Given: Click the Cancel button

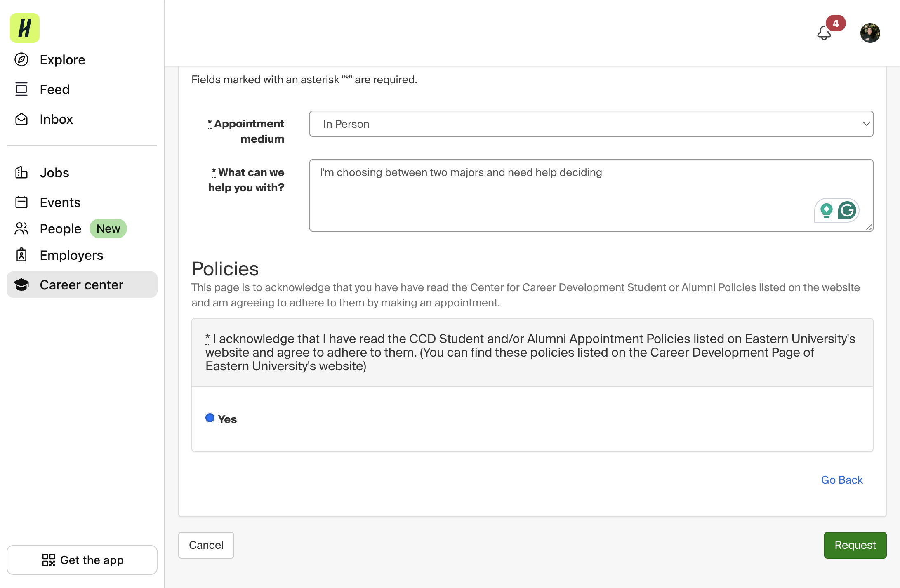Looking at the screenshot, I should click(206, 545).
